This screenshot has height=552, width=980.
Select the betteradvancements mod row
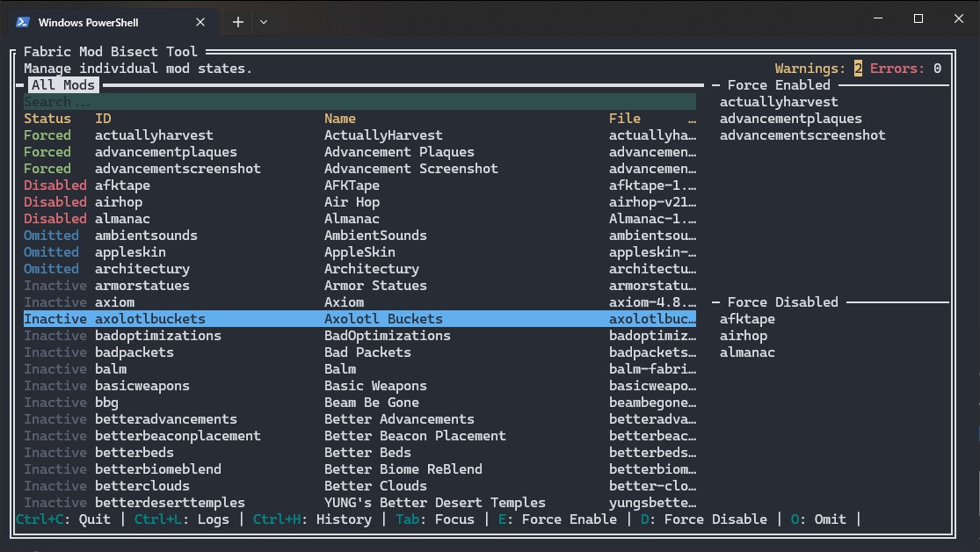click(x=359, y=419)
